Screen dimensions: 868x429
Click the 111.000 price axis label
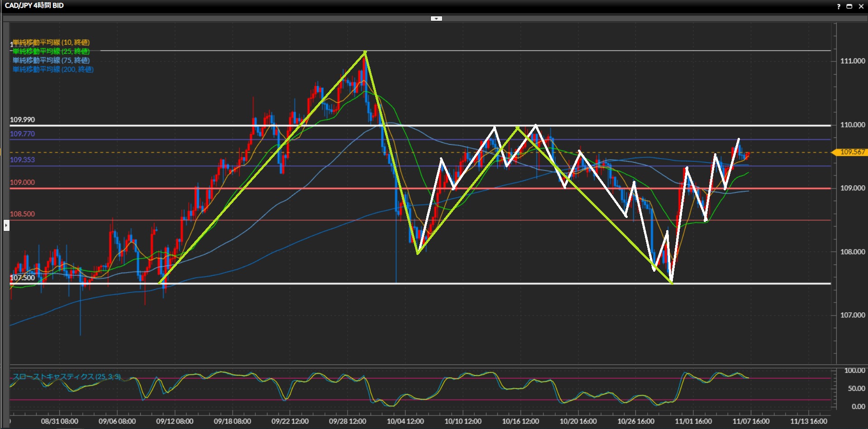(852, 61)
